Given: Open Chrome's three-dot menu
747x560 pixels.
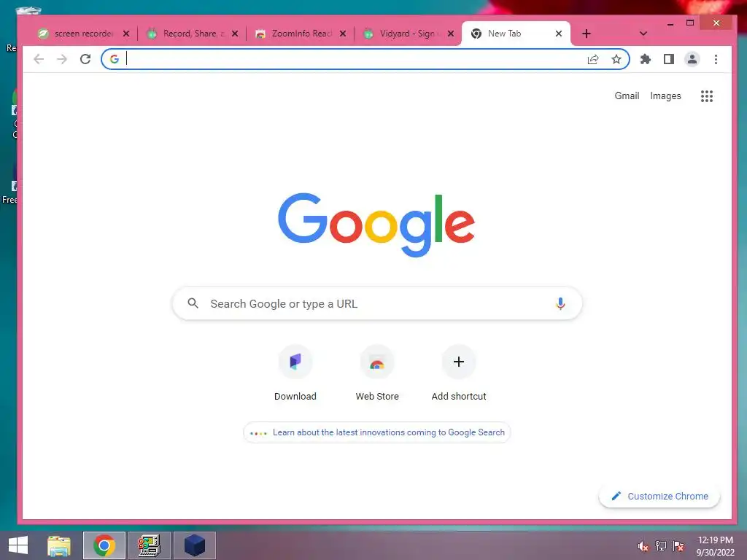Looking at the screenshot, I should [716, 59].
